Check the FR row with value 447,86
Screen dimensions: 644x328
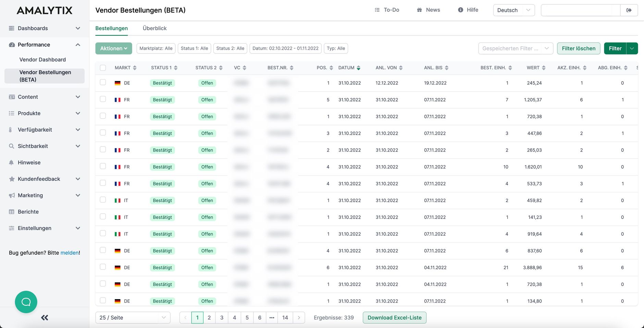(103, 133)
